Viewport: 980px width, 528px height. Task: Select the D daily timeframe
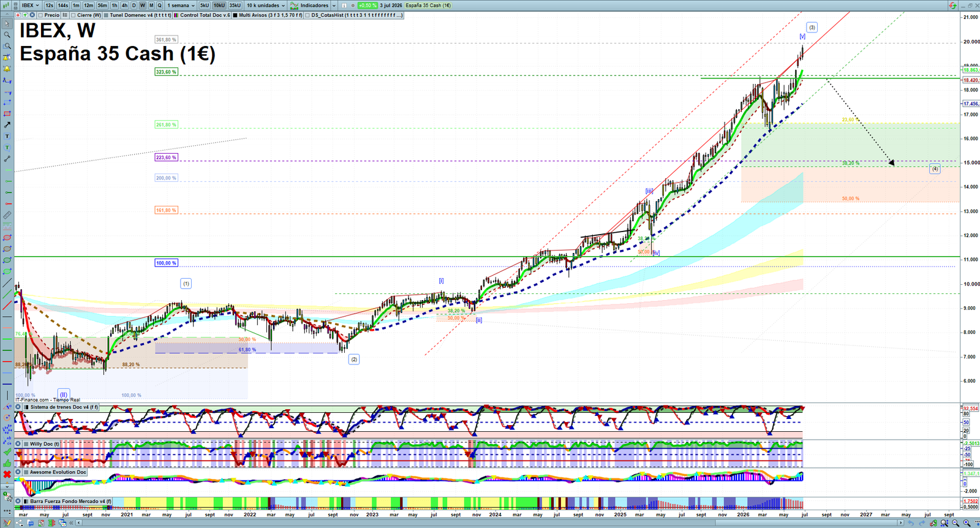pyautogui.click(x=134, y=5)
